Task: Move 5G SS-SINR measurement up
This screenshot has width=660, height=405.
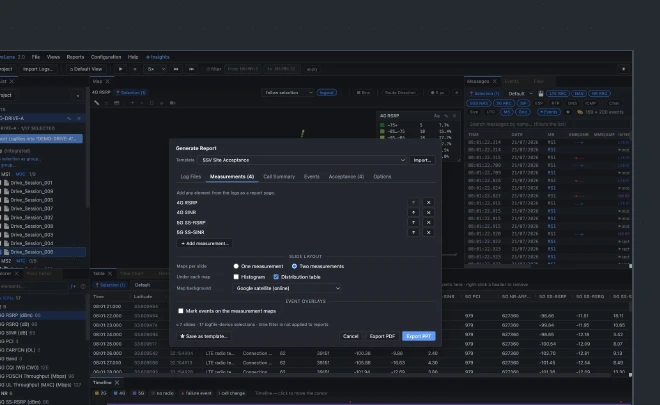Action: pyautogui.click(x=413, y=232)
